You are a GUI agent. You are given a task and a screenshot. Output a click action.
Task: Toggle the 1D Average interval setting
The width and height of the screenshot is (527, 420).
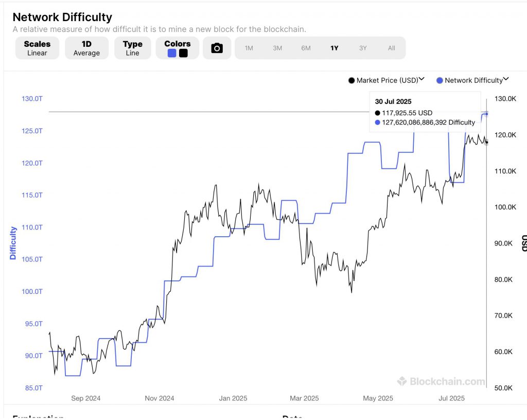click(86, 47)
